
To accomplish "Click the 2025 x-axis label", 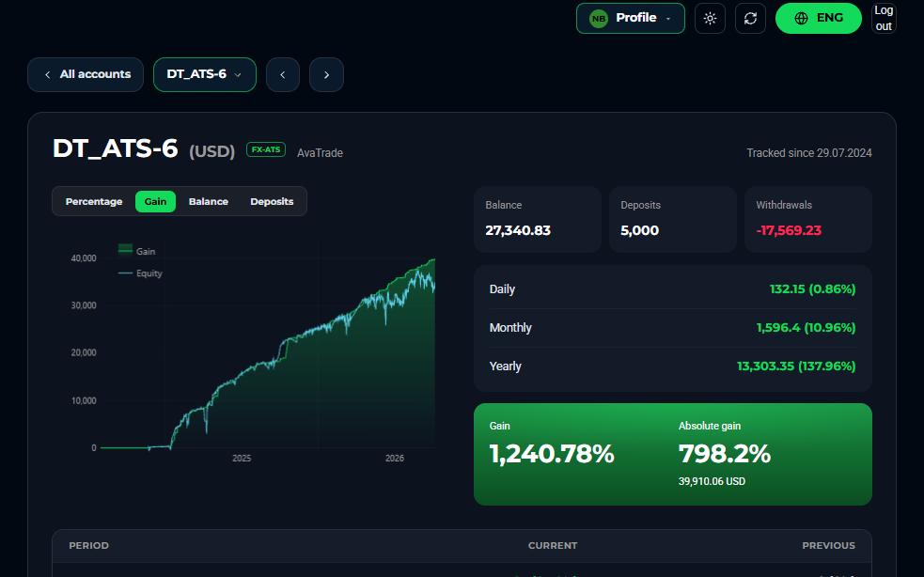I will [242, 458].
